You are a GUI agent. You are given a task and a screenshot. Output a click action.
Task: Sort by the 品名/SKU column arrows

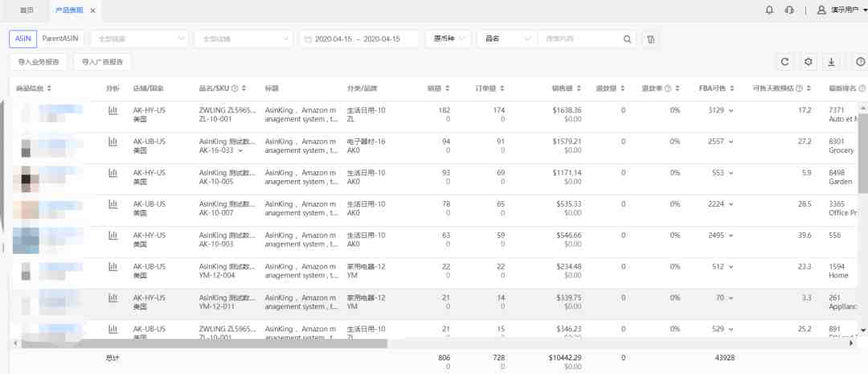[x=244, y=88]
